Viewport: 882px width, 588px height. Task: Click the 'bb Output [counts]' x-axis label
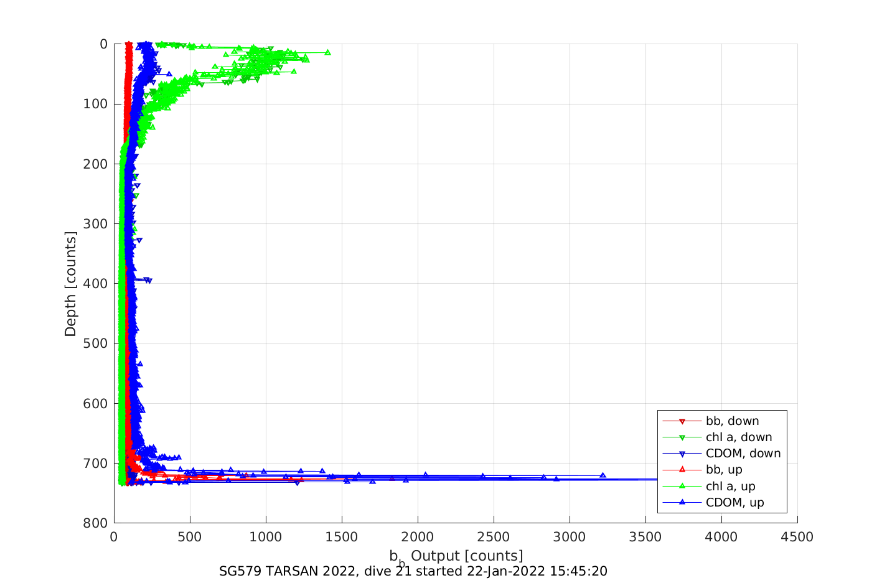point(456,557)
